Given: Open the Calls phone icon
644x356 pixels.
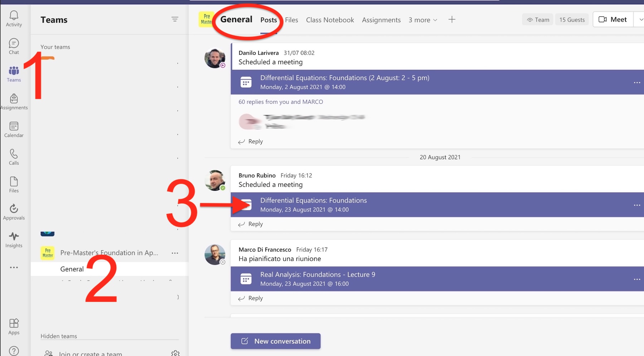Looking at the screenshot, I should (x=14, y=157).
